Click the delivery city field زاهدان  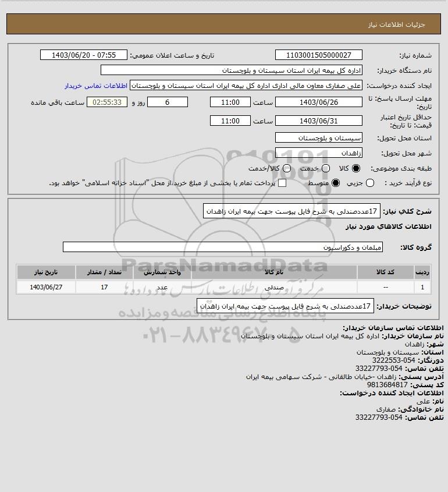(x=318, y=153)
